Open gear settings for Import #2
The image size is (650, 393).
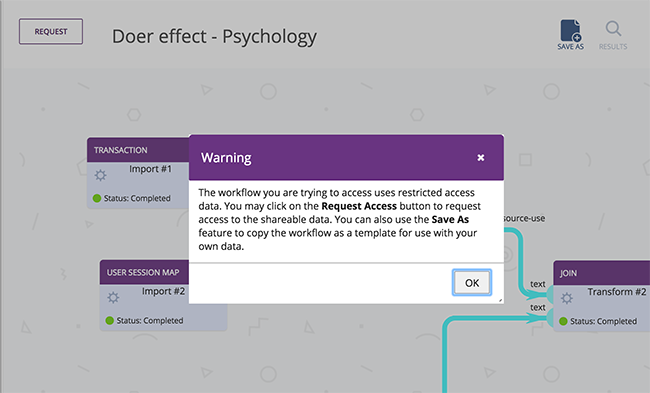[x=113, y=297]
